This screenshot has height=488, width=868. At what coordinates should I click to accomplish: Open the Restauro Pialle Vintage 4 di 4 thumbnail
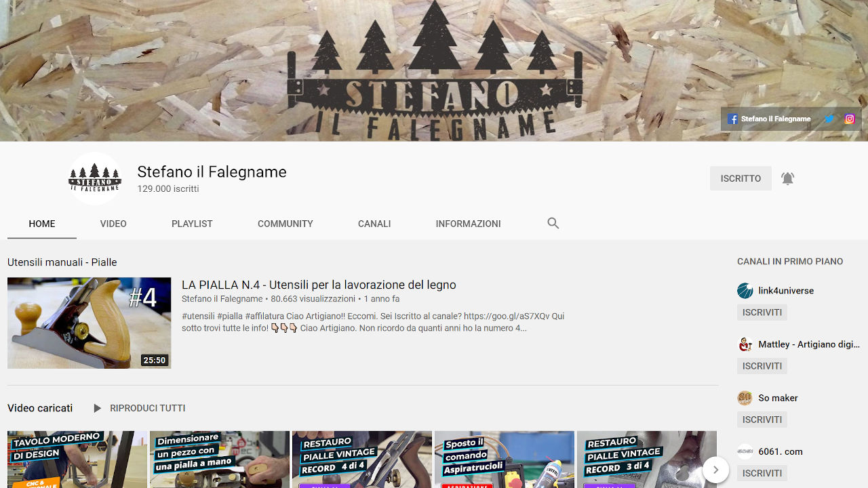click(362, 460)
